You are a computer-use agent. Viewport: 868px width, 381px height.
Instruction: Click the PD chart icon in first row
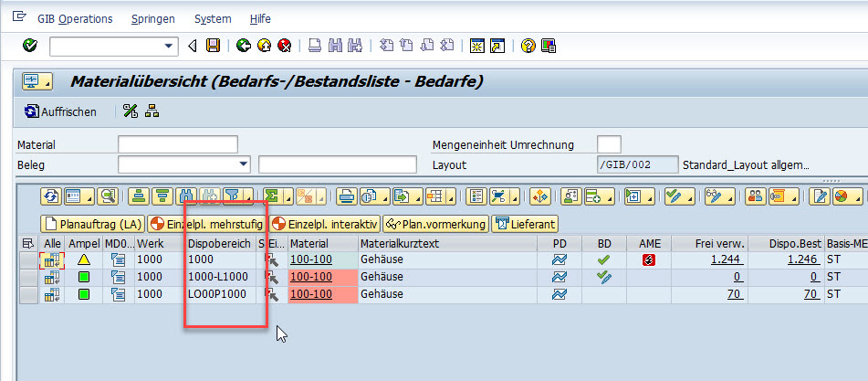(x=559, y=260)
